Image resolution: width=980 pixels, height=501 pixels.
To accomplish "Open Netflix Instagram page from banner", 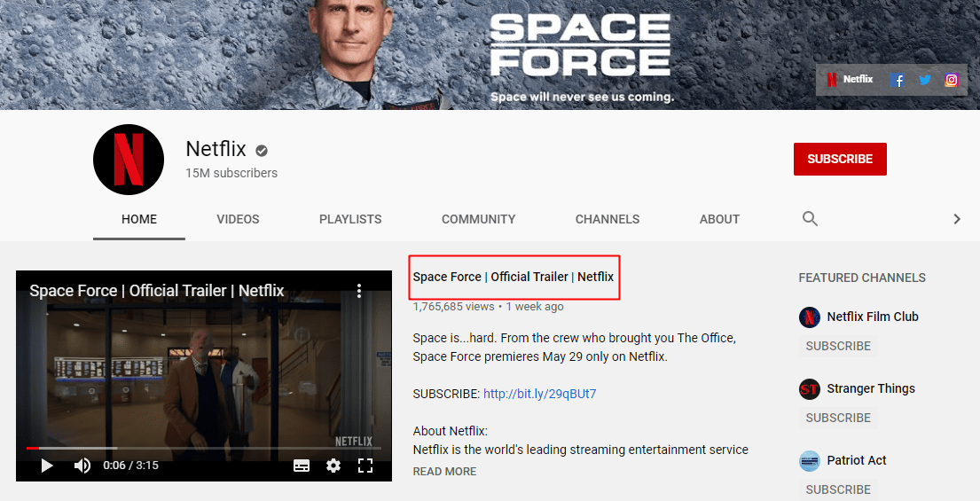I will (952, 80).
